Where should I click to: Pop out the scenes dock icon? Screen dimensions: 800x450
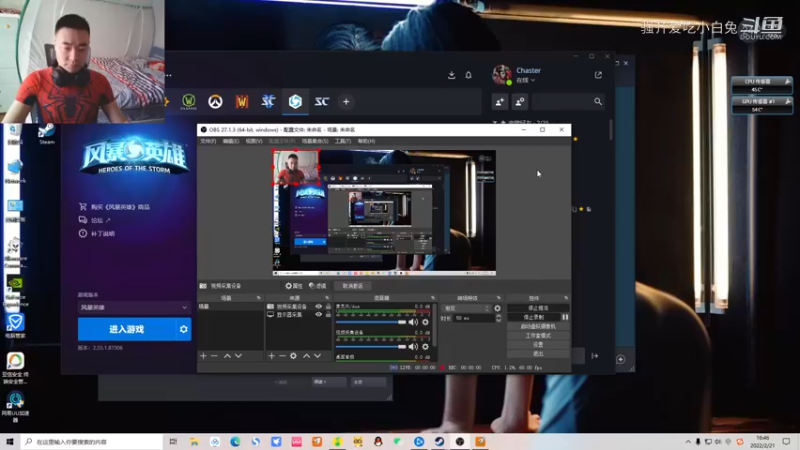coord(259,297)
